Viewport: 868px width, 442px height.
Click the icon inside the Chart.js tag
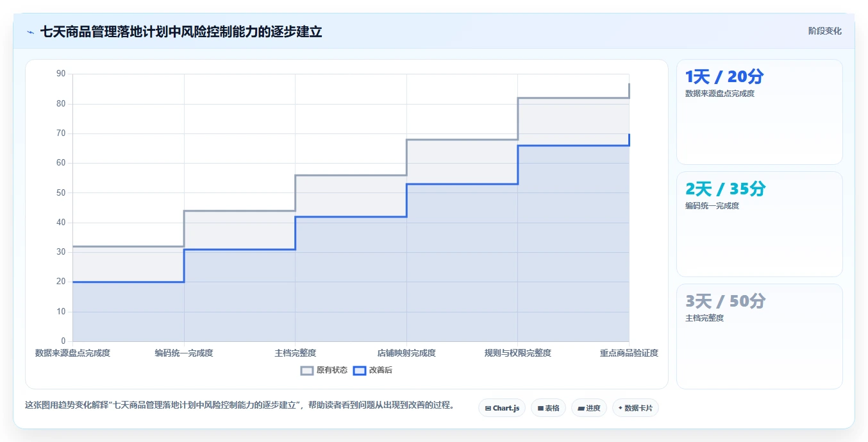click(488, 408)
